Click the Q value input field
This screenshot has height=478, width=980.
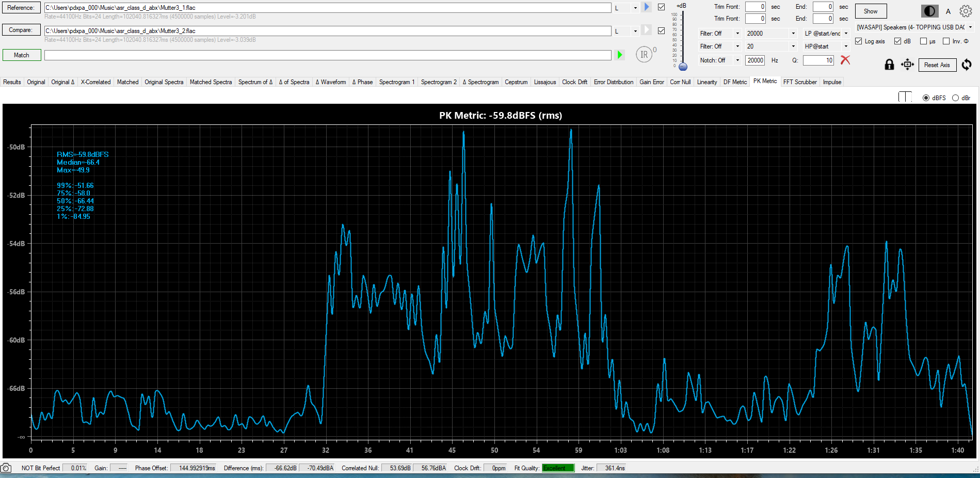[x=818, y=60]
